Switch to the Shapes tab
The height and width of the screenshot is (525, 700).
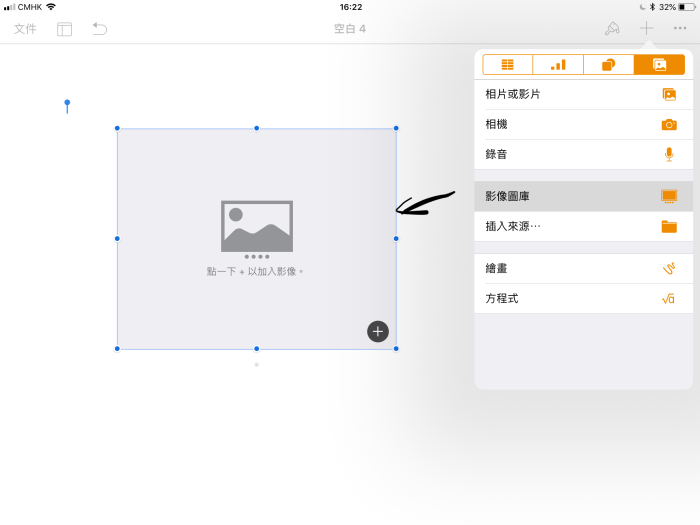(x=608, y=65)
